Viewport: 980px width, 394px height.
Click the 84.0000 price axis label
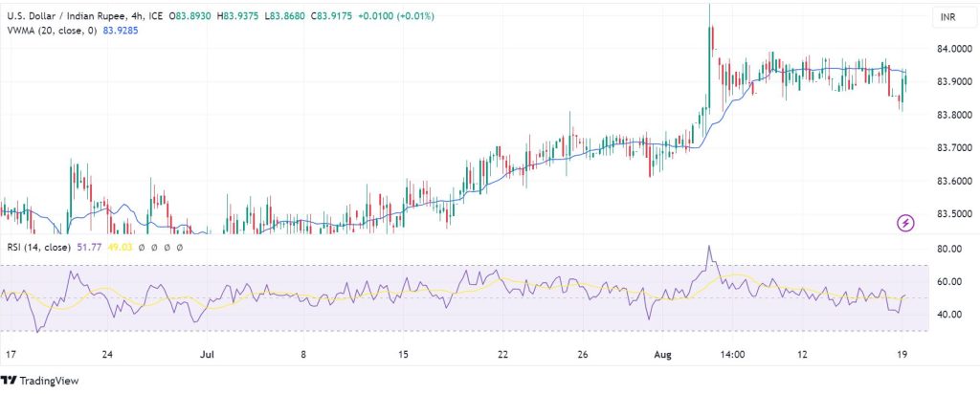pos(954,49)
